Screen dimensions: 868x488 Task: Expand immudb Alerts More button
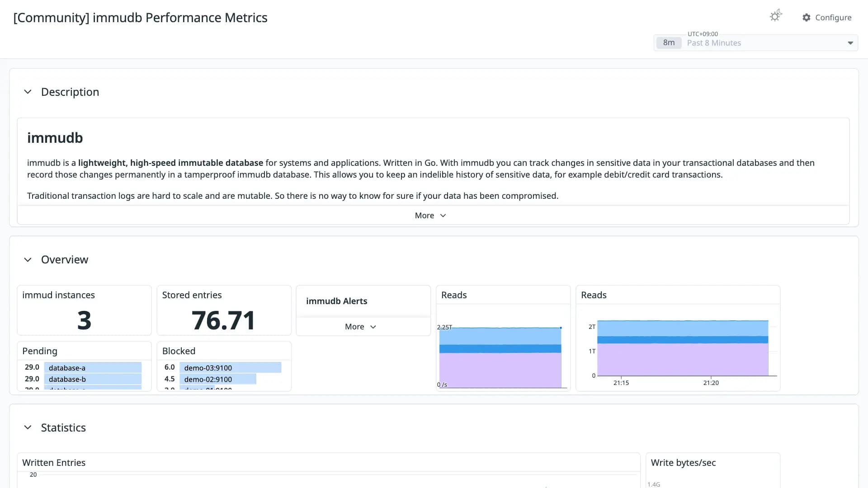tap(360, 327)
